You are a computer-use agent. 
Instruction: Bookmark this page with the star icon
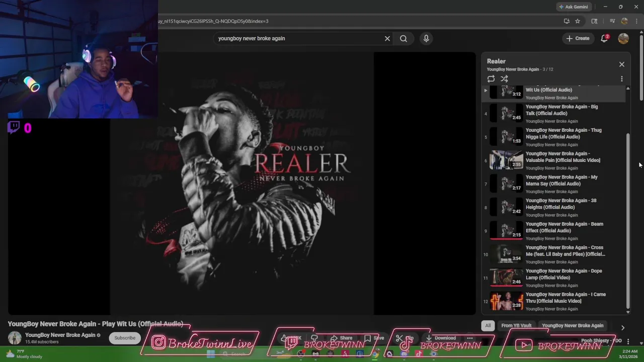tap(578, 21)
